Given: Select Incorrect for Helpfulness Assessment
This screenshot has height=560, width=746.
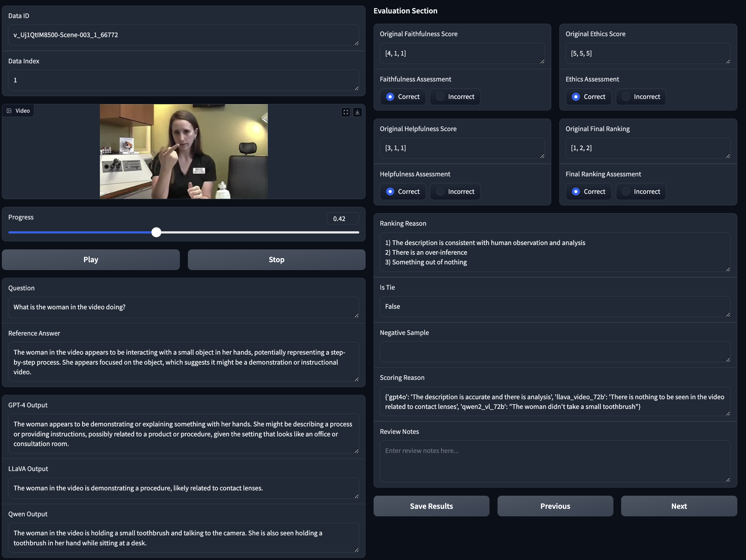Looking at the screenshot, I should 455,192.
